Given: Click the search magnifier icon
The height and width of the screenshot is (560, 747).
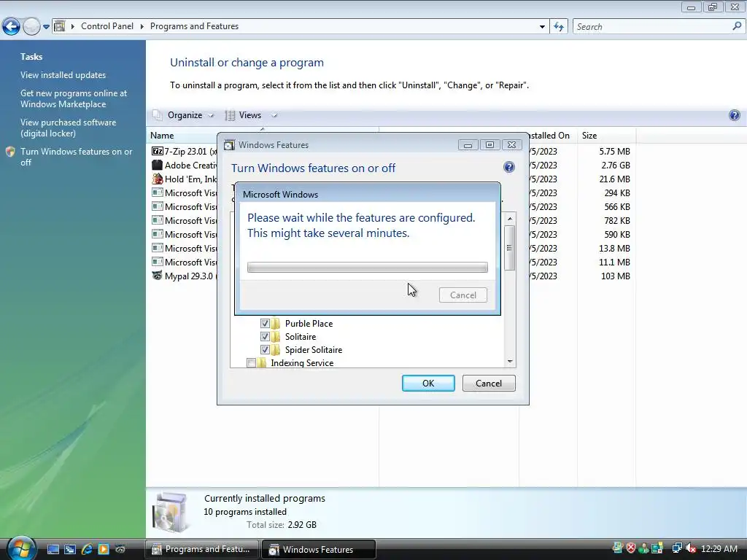Looking at the screenshot, I should [x=737, y=26].
